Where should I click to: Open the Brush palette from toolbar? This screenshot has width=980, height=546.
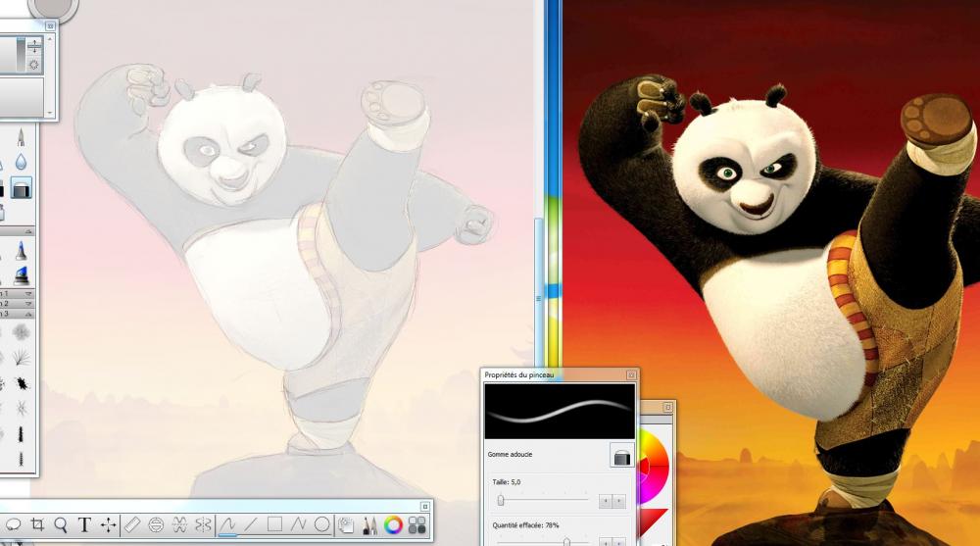[369, 524]
